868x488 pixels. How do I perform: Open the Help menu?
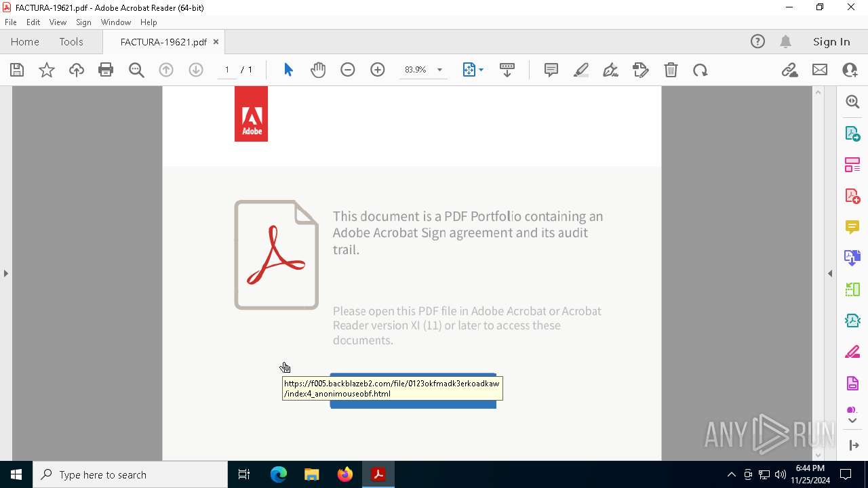pos(149,22)
